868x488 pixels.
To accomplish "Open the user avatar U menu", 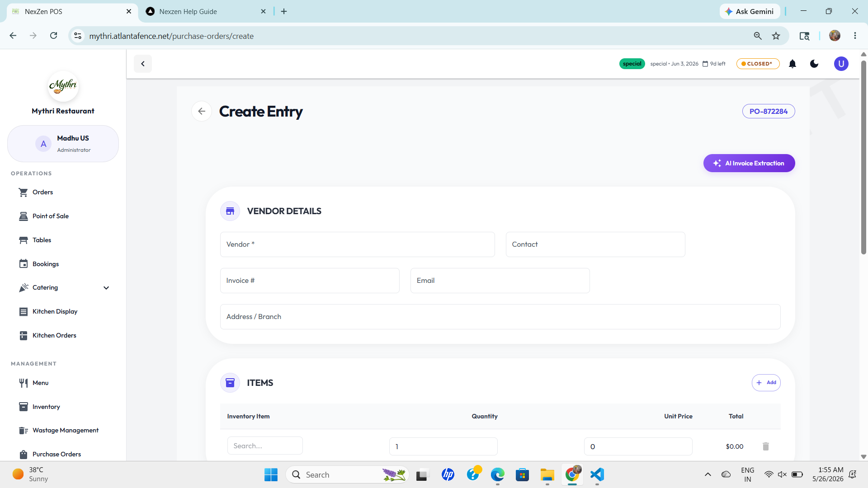I will click(x=841, y=64).
